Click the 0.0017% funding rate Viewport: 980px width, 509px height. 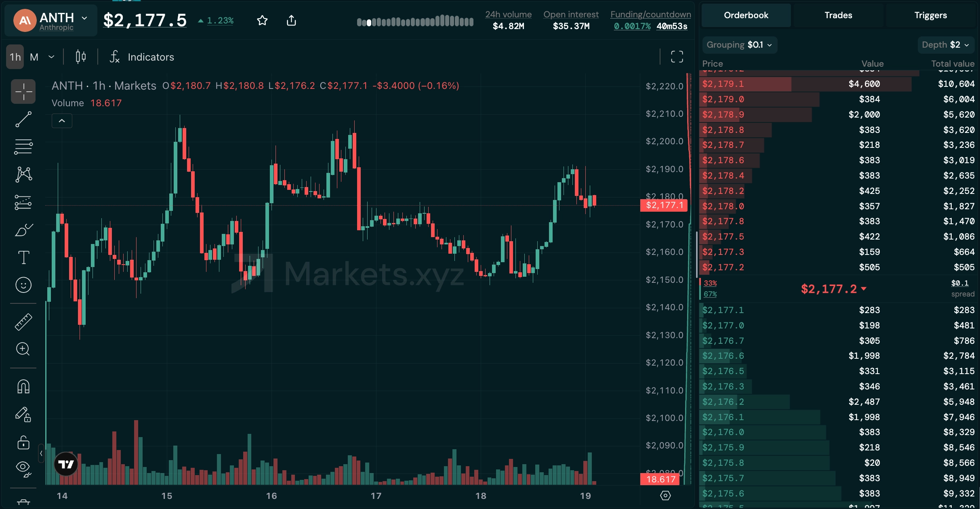pos(632,26)
